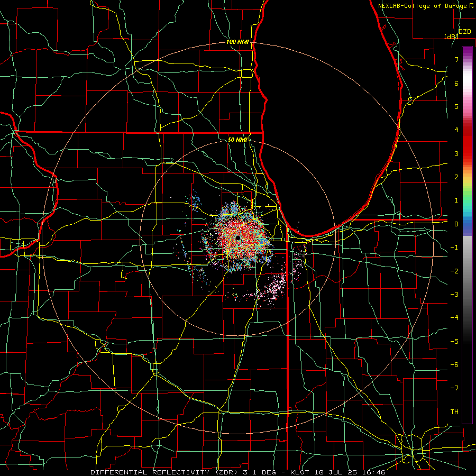Image resolution: width=476 pixels, height=476 pixels.
Task: Click the 0 tick label on the scale
Action: (456, 224)
